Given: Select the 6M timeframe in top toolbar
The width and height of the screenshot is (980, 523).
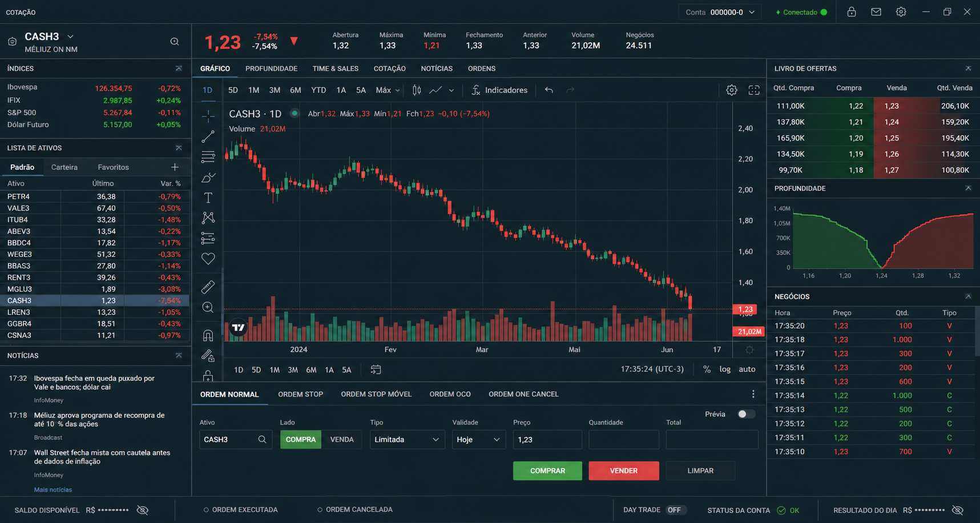Looking at the screenshot, I should tap(295, 90).
